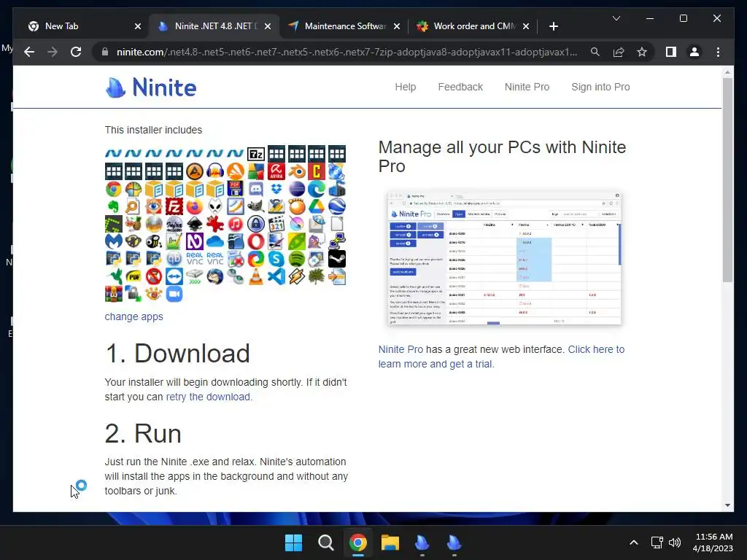Screen dimensions: 747x560
Task: Reload the Ninite page
Action: pyautogui.click(x=76, y=52)
